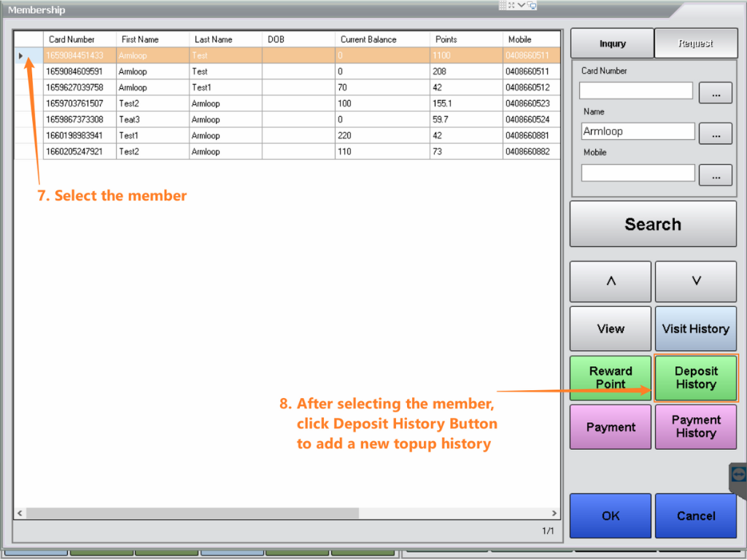This screenshot has height=560, width=747.
Task: Open Card Number lookup ellipsis button
Action: [715, 93]
